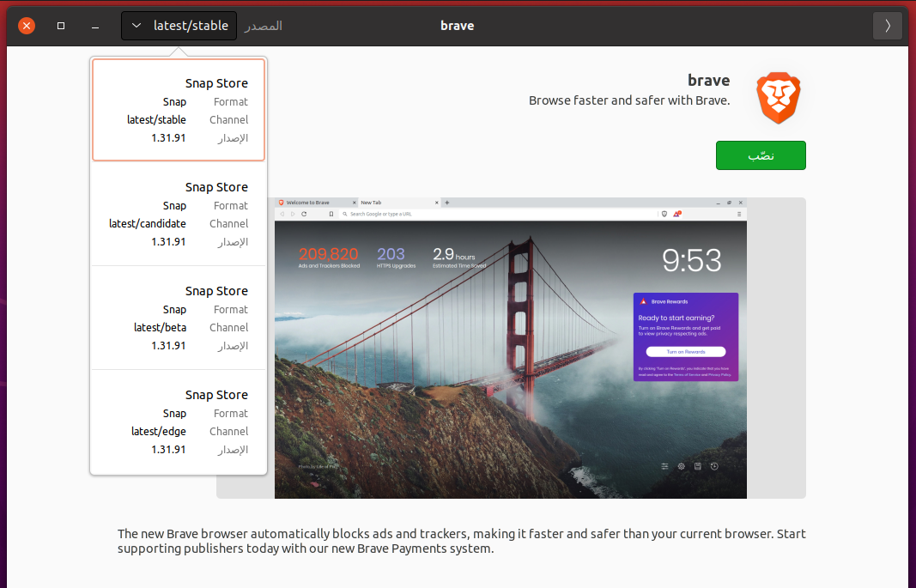916x588 pixels.
Task: Click the hamburger menu icon in the preview
Action: (x=740, y=214)
